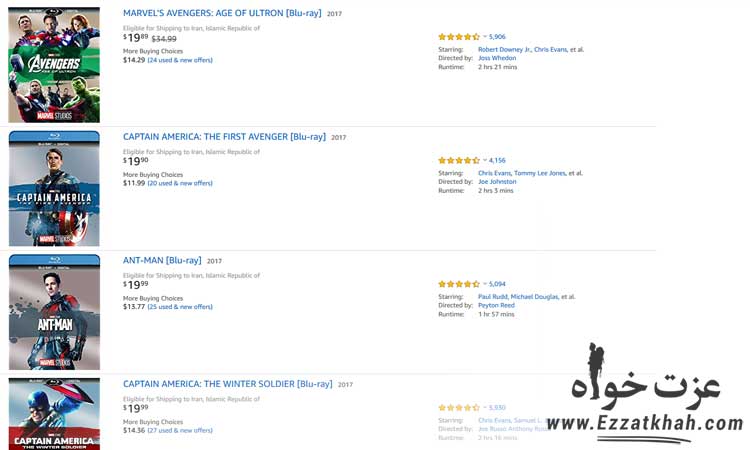Open the 24 used & new offers link

tap(180, 60)
